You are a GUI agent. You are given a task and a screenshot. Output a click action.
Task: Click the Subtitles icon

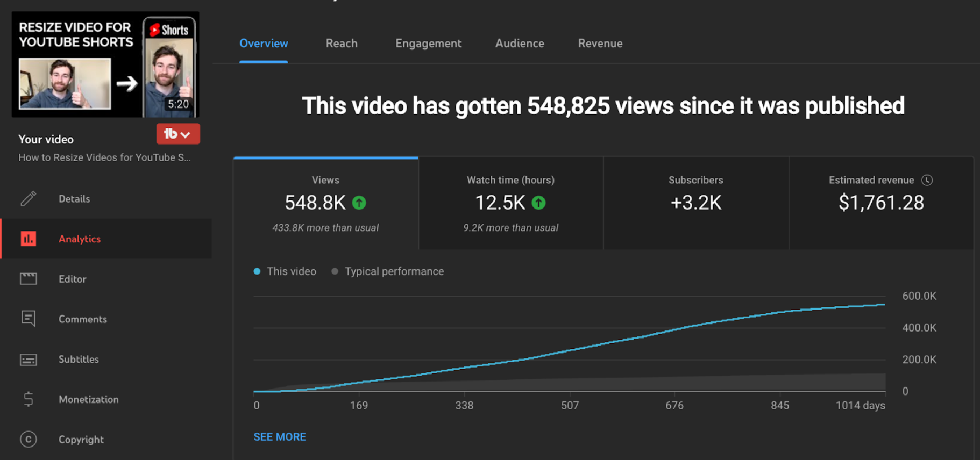coord(29,360)
